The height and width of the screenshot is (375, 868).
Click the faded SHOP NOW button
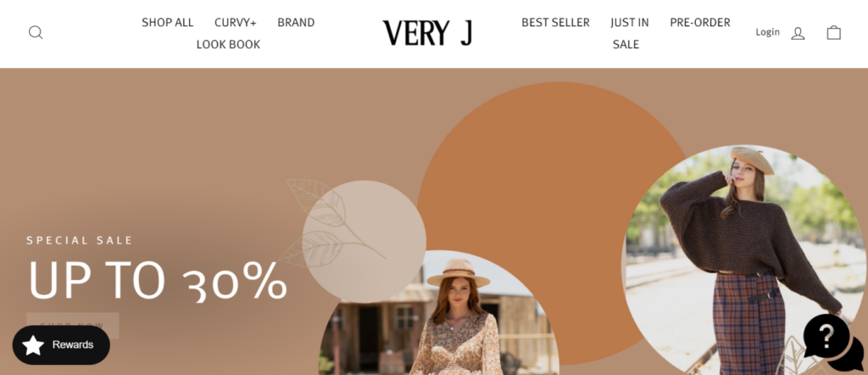click(x=73, y=325)
